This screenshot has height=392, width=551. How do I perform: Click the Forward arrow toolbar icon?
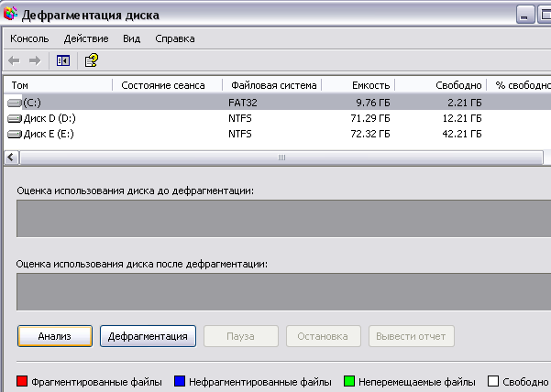35,61
